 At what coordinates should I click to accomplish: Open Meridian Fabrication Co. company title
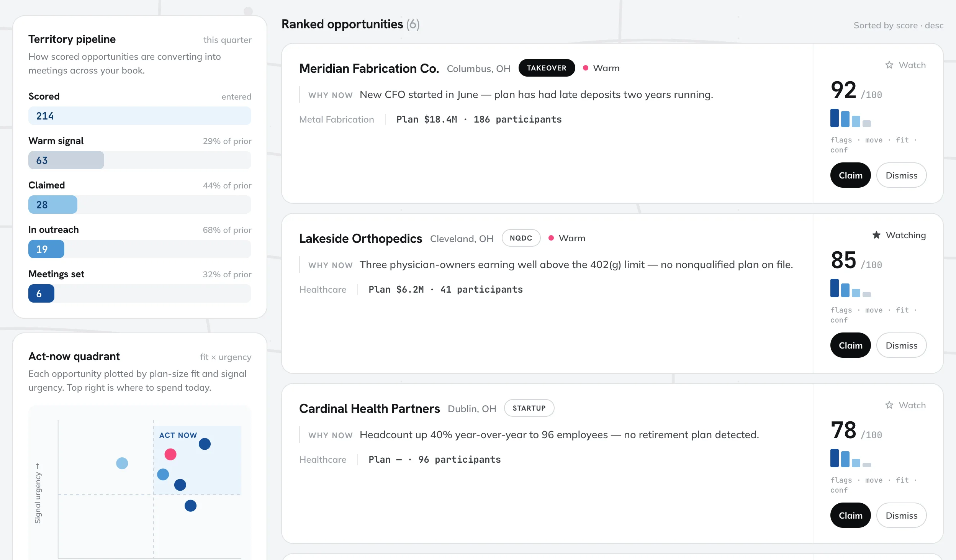click(369, 69)
